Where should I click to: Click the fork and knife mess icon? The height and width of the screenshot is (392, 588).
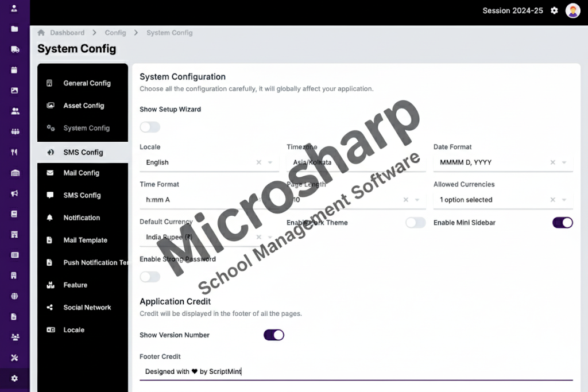[x=14, y=152]
